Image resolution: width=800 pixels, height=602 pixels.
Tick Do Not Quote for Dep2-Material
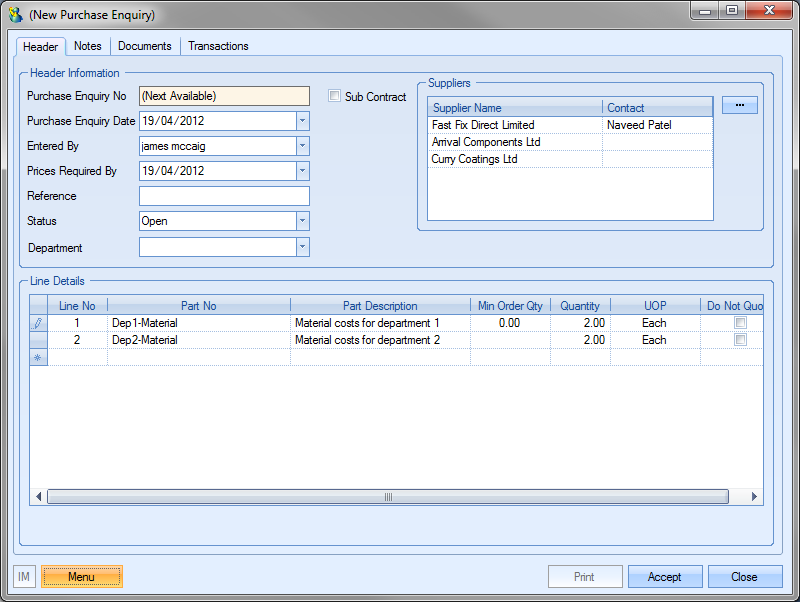click(740, 340)
